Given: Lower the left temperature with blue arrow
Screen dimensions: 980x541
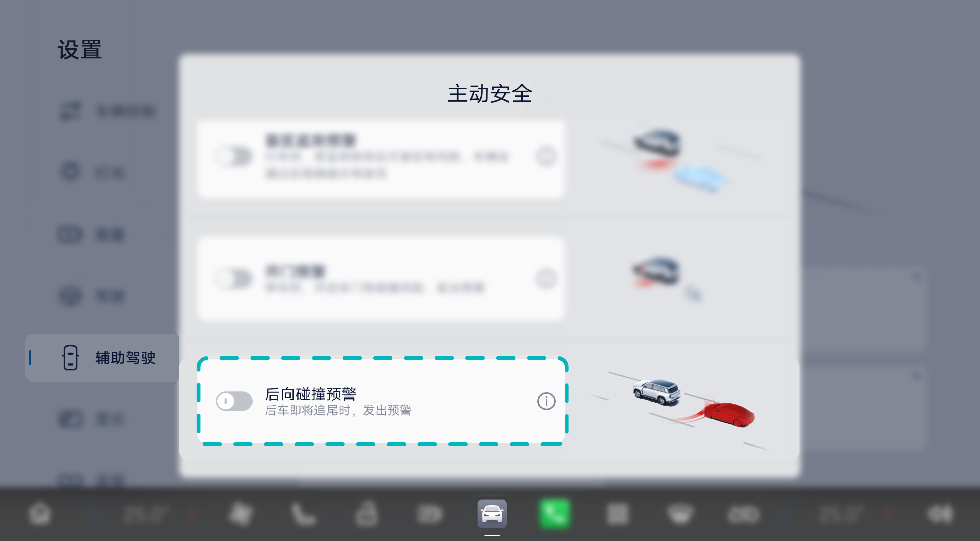Looking at the screenshot, I should click(92, 514).
